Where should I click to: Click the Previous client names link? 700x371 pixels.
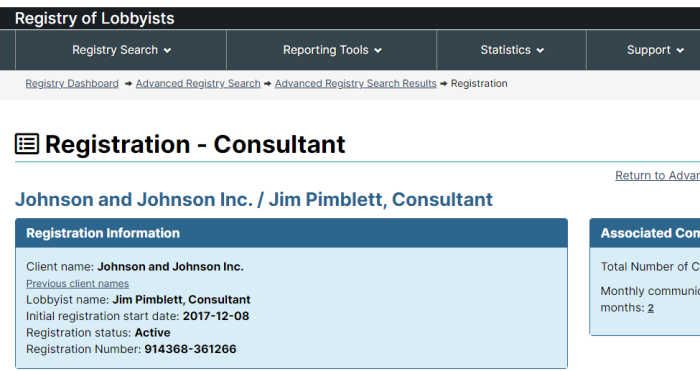[x=77, y=283]
